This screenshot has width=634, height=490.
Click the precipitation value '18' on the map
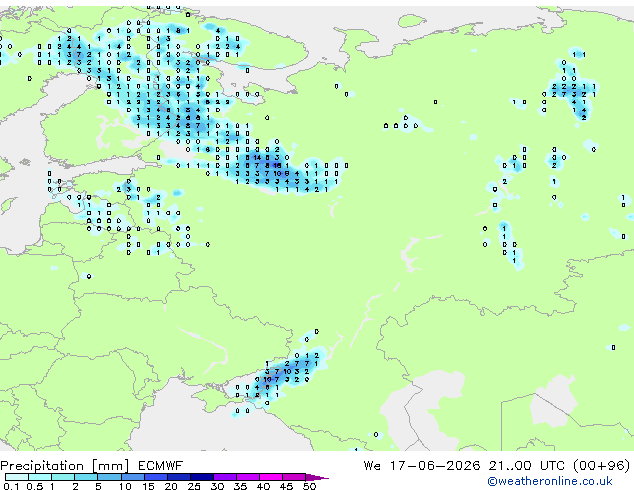pyautogui.click(x=277, y=165)
